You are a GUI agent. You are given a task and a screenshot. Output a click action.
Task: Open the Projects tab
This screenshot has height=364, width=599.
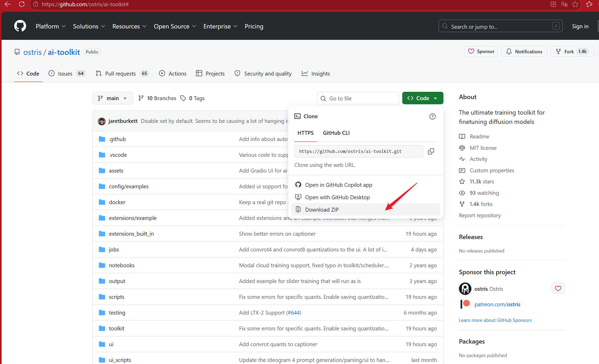coord(210,73)
